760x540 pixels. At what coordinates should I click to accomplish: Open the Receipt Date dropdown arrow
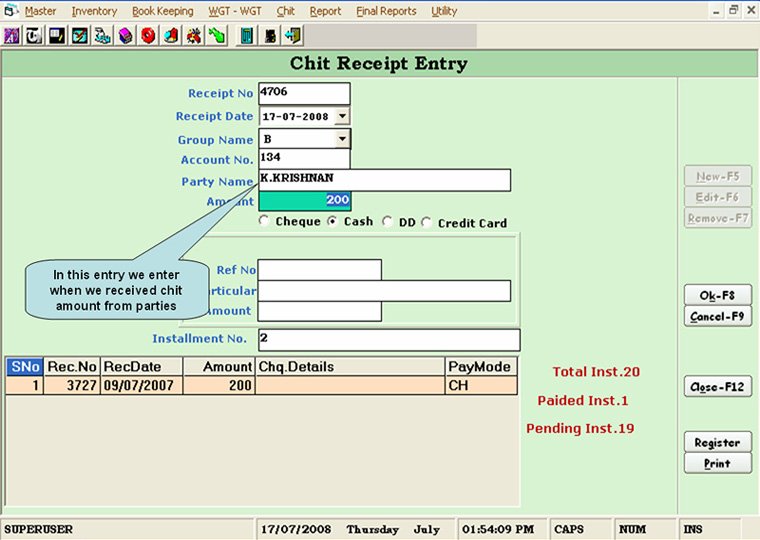click(x=342, y=117)
